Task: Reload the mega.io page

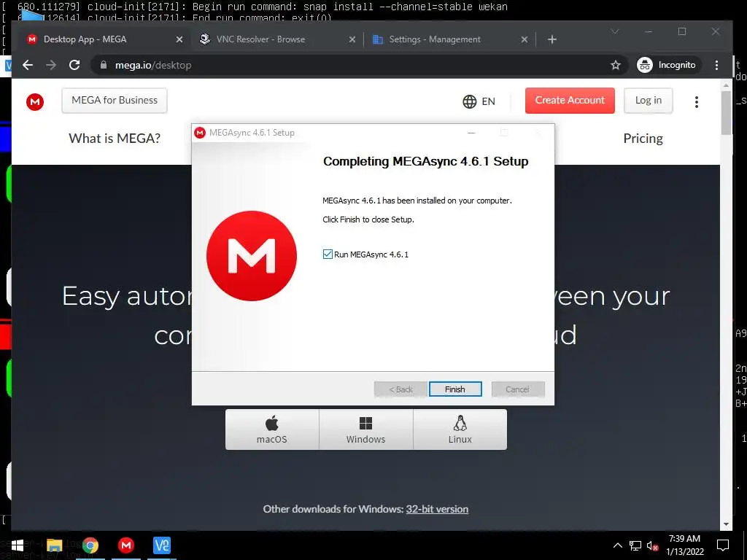Action: (x=74, y=65)
